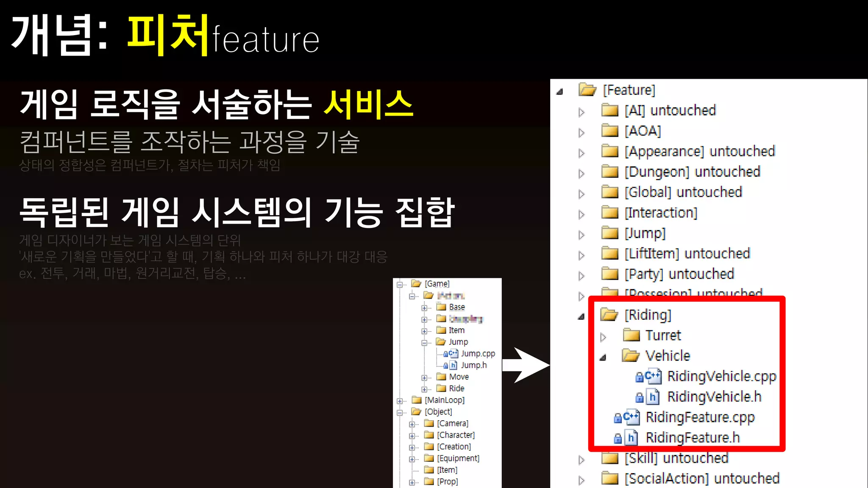Click the folder icon next to [Global] untouched
This screenshot has width=868, height=488.
(610, 192)
